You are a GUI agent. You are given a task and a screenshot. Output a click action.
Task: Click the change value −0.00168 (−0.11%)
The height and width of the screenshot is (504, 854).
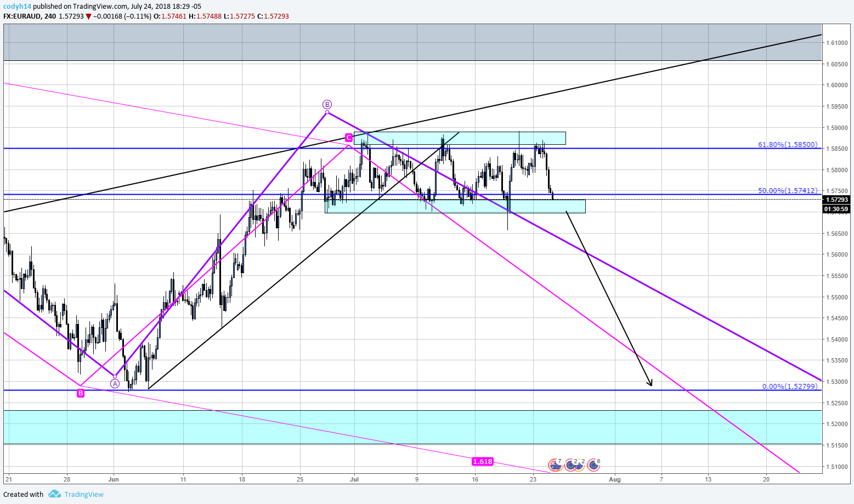point(122,16)
